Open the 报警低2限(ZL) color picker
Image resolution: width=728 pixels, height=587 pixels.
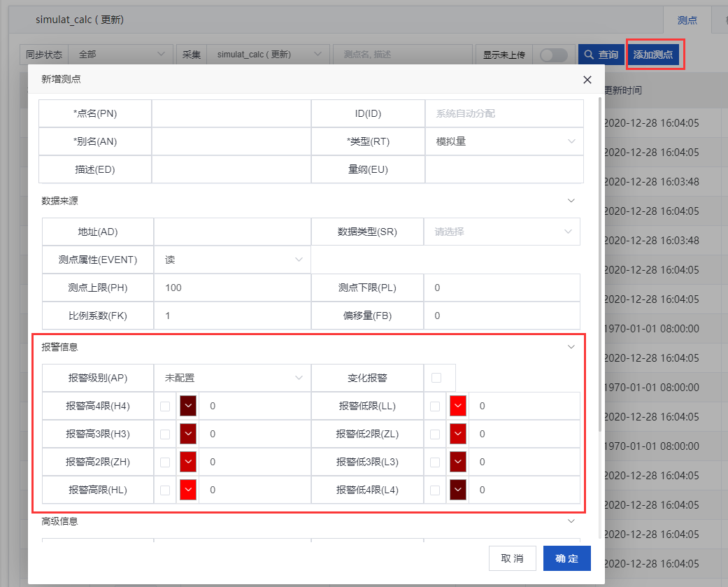pos(458,434)
